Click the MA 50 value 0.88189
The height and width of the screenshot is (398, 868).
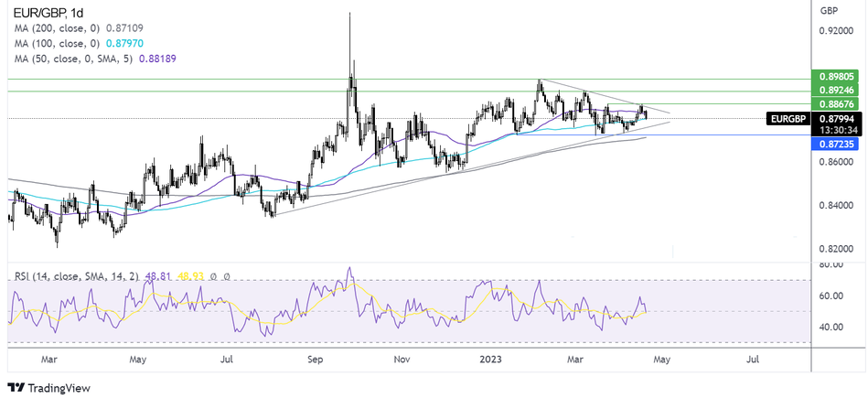point(157,59)
